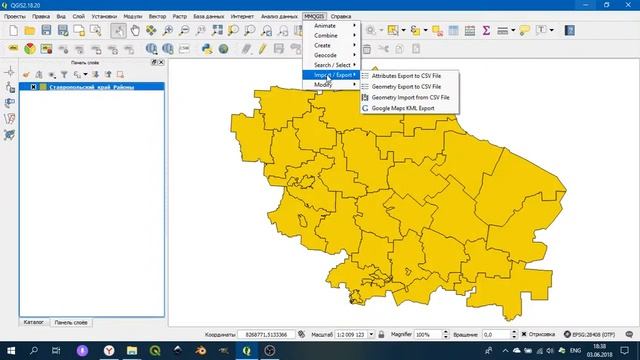Click the EPSG:28408 CRS button

tap(589, 334)
